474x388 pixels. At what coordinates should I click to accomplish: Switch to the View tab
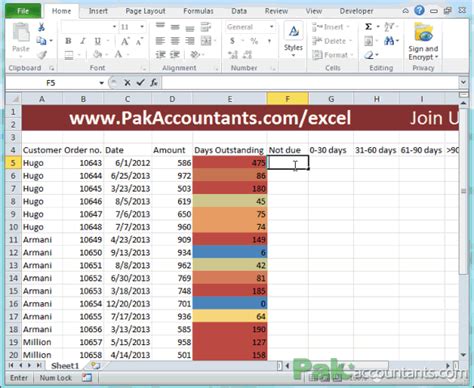314,11
